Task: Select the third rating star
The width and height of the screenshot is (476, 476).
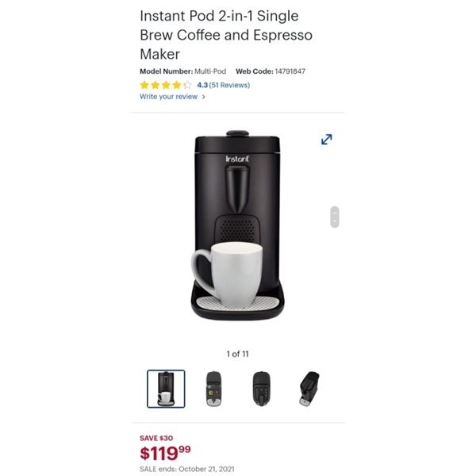Action: 166,85
